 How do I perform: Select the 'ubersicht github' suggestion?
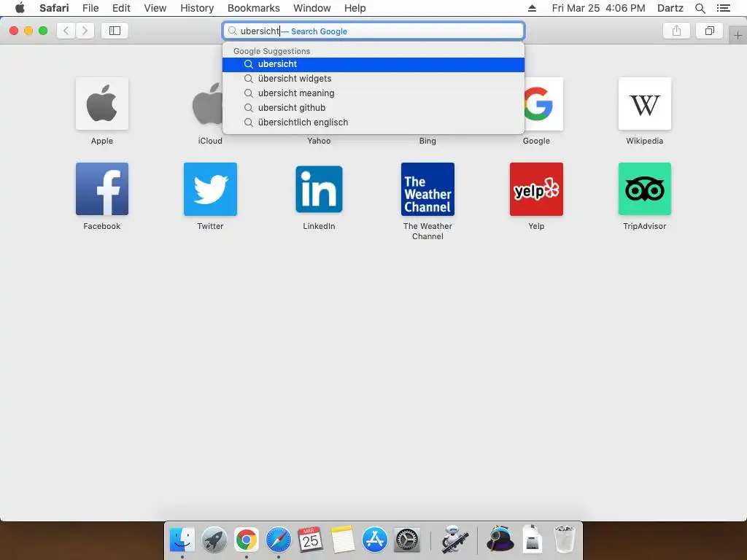[x=373, y=108]
